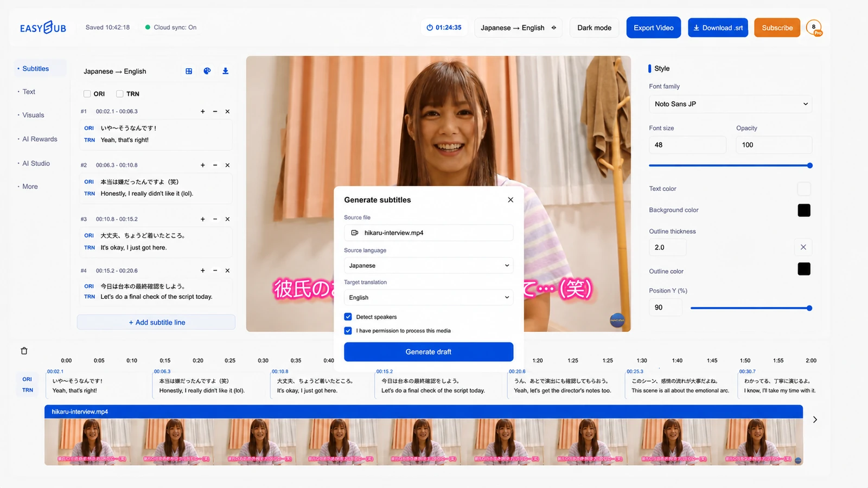The width and height of the screenshot is (868, 488).
Task: Click the Download .srt button
Action: [718, 28]
